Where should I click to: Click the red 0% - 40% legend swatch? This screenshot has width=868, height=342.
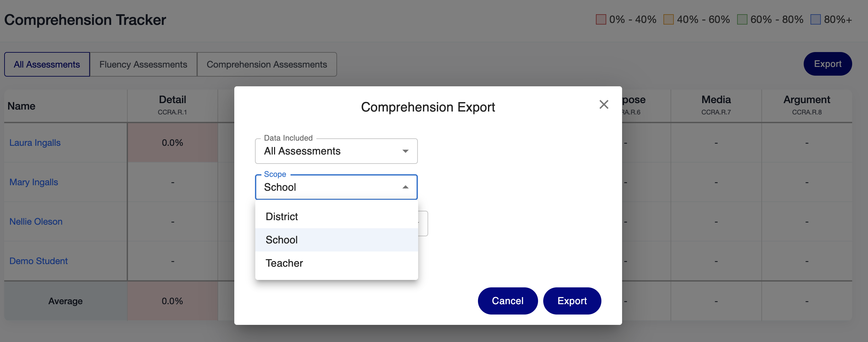601,19
